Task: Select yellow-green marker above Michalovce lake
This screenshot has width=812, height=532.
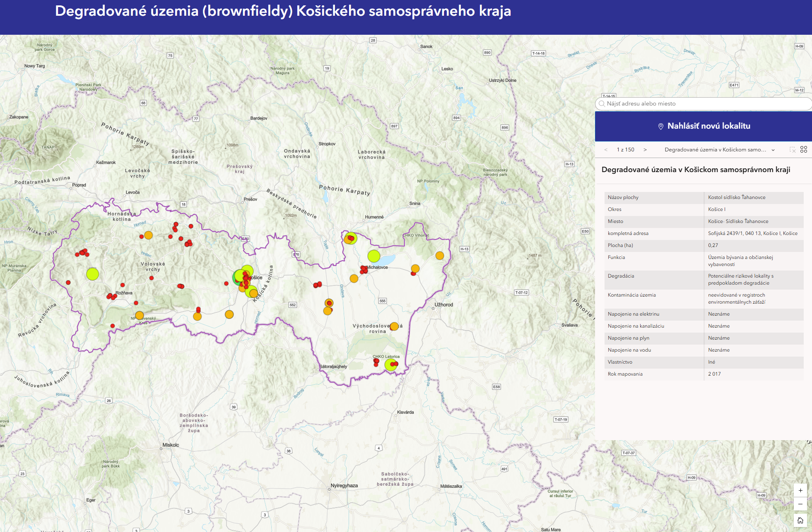Action: [374, 256]
